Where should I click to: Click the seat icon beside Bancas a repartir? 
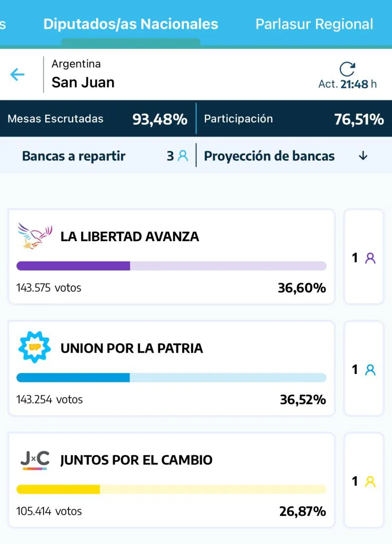tap(183, 156)
